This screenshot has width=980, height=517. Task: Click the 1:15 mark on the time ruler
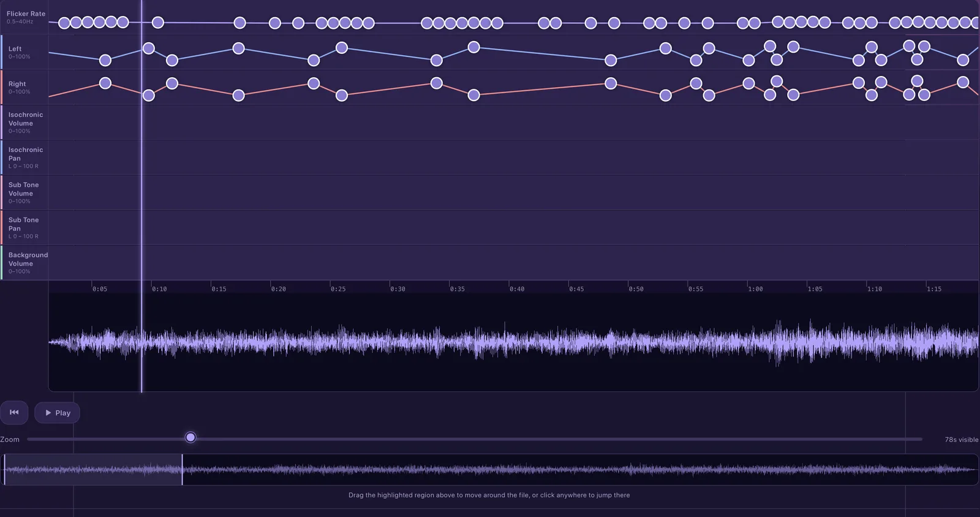935,289
